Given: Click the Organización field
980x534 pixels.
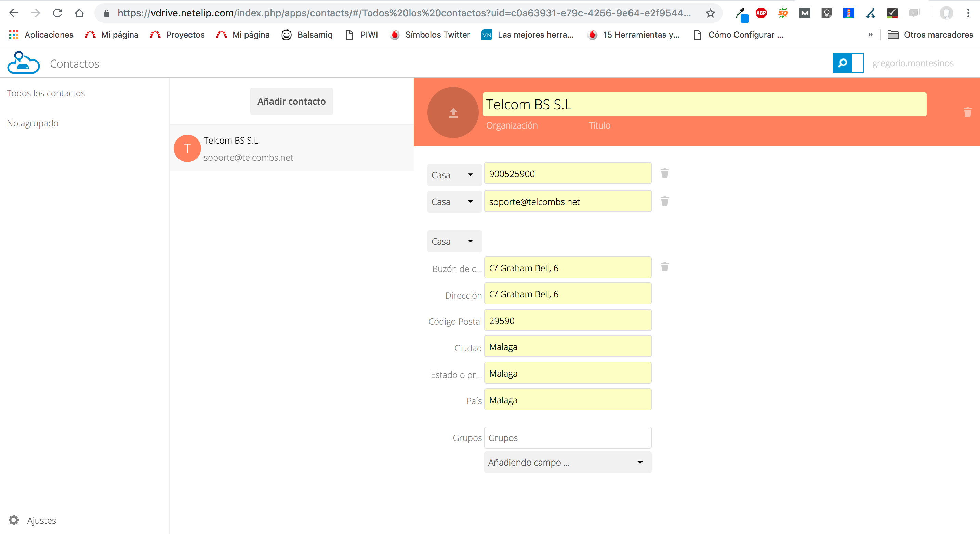Looking at the screenshot, I should coord(512,125).
